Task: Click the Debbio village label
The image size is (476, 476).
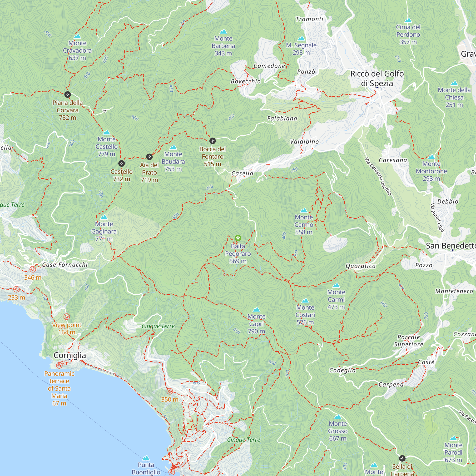Action: click(448, 202)
